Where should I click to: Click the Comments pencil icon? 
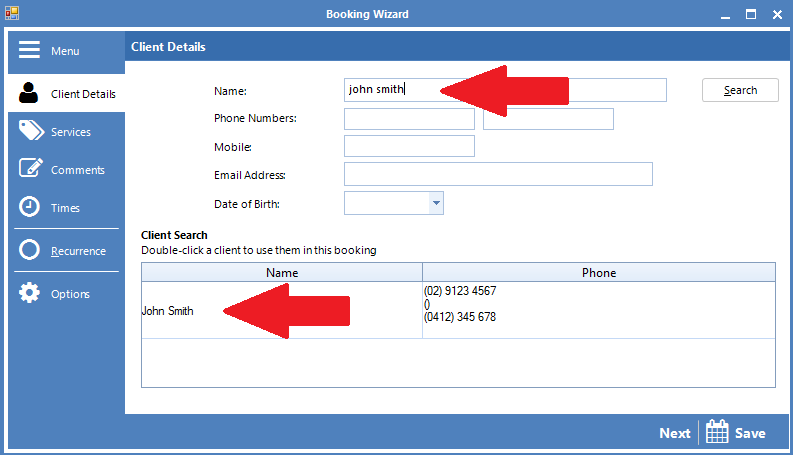pyautogui.click(x=31, y=169)
